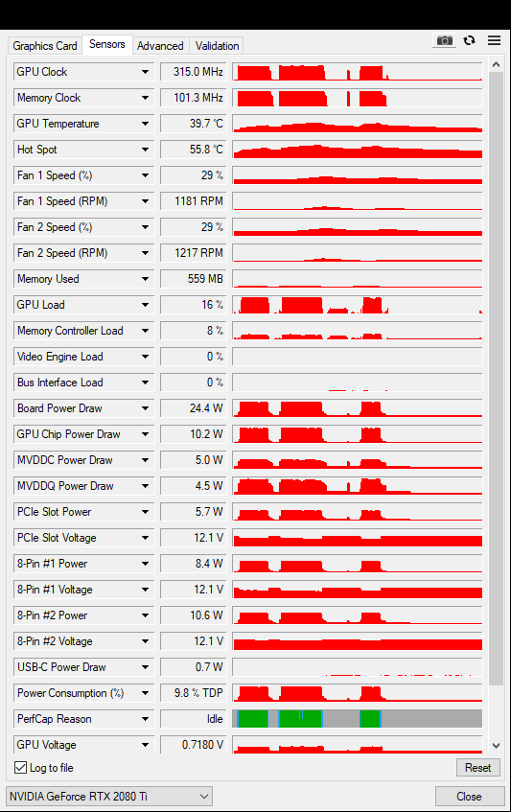Viewport: 511px width, 812px height.
Task: Expand the GPU Clock sensor dropdown
Action: pyautogui.click(x=145, y=72)
